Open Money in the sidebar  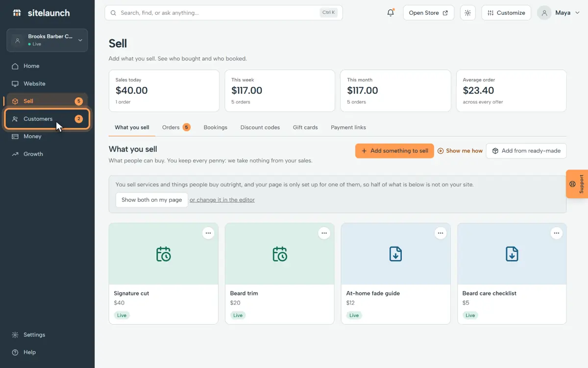click(47, 136)
